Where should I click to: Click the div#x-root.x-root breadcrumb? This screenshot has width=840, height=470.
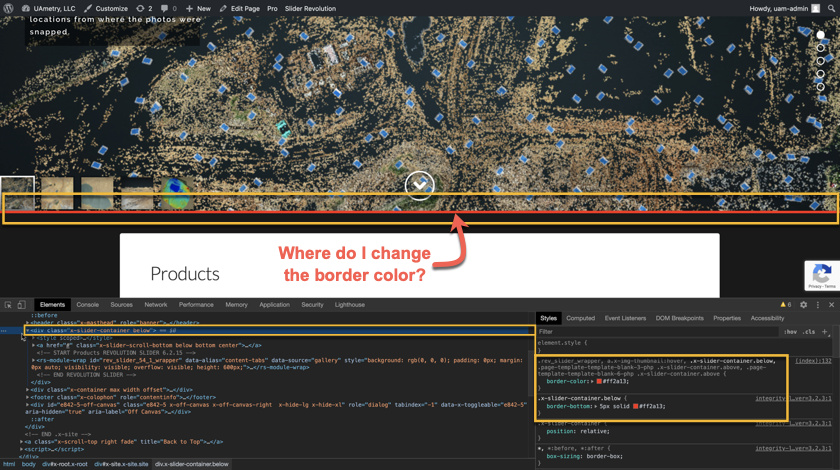(65, 464)
